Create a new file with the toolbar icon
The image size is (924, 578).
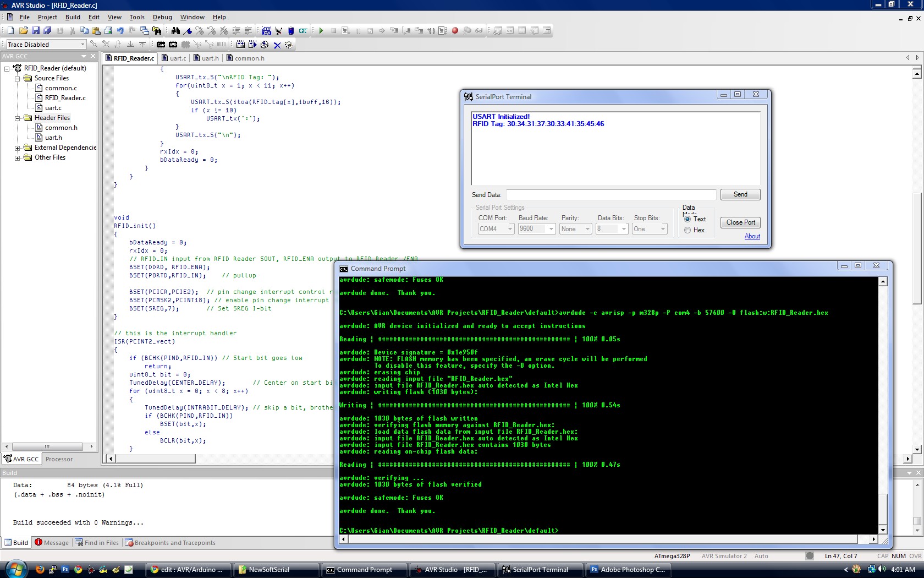pyautogui.click(x=11, y=31)
